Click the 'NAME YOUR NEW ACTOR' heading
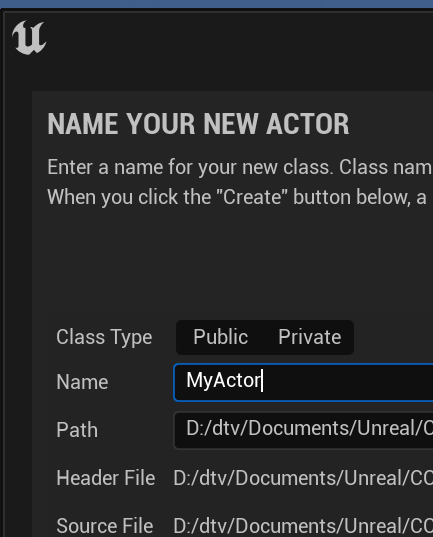Screen dimensions: 433x537 [x=198, y=124]
